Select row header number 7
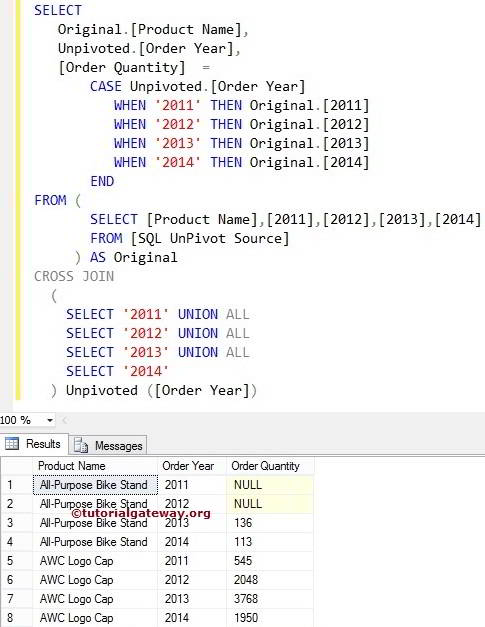Image resolution: width=485 pixels, height=627 pixels. click(x=16, y=599)
